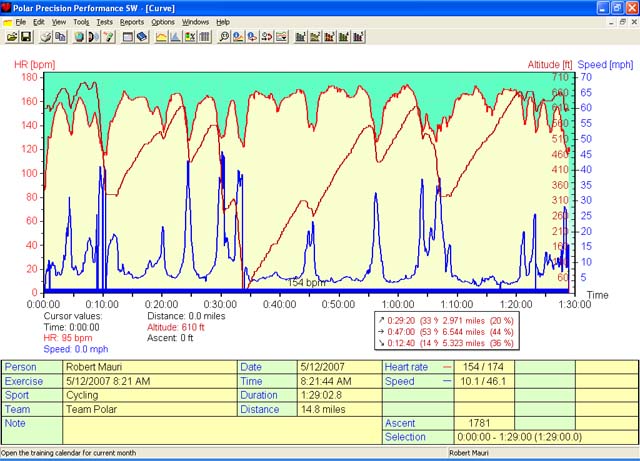Image resolution: width=640 pixels, height=461 pixels.
Task: Click bar chart icon numbered 3
Action: pos(329,37)
